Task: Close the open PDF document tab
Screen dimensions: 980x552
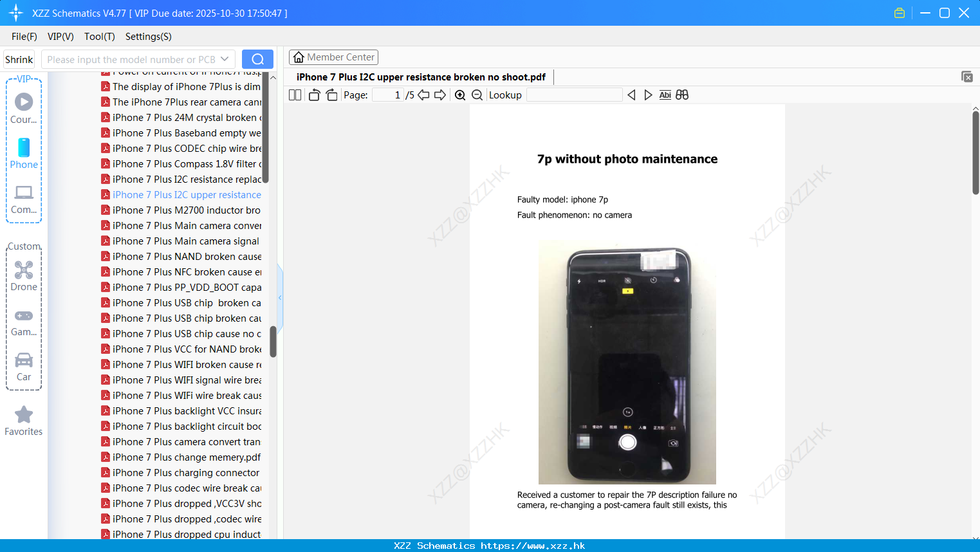Action: tap(966, 77)
